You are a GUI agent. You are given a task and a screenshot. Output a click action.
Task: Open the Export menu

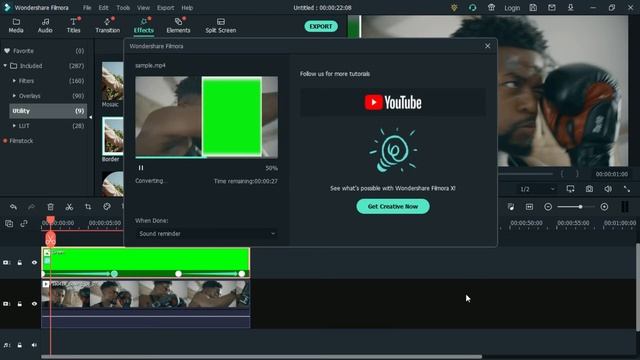coord(165,8)
